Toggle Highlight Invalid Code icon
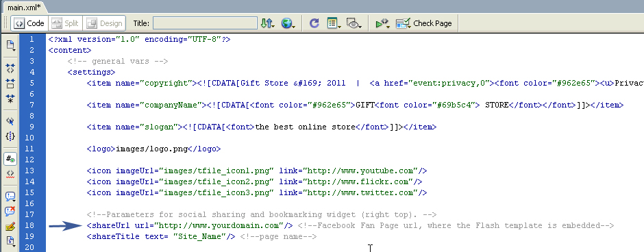644x252 pixels. point(11,173)
